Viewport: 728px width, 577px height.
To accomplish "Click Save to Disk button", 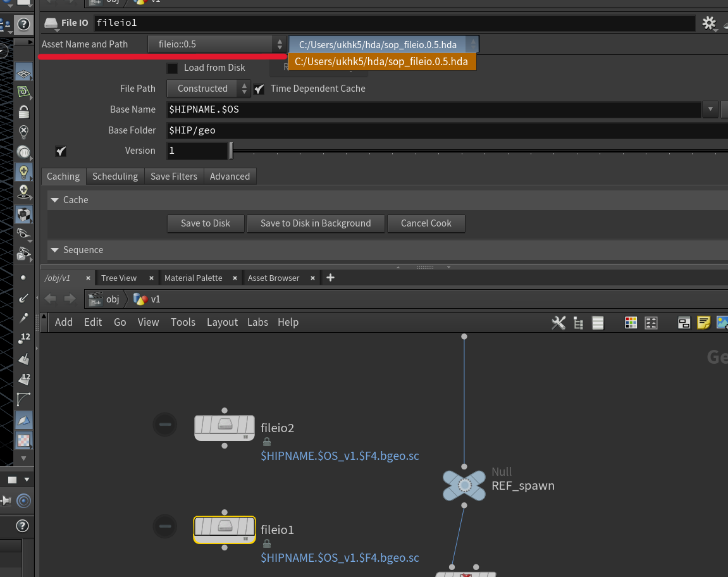I will coord(205,223).
